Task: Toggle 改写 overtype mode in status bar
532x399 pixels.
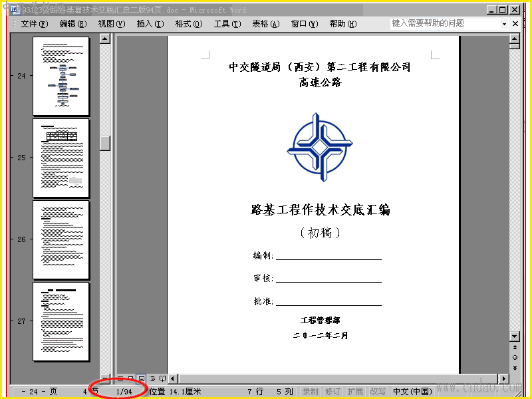Action: coord(377,392)
